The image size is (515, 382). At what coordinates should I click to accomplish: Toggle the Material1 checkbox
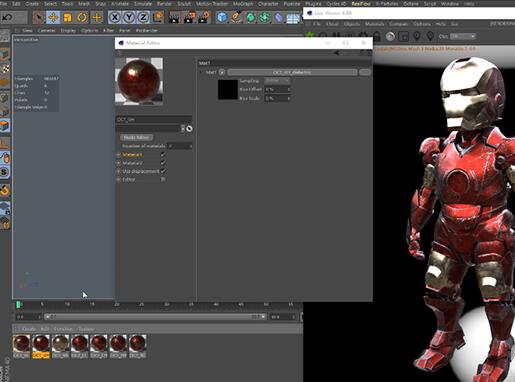163,154
